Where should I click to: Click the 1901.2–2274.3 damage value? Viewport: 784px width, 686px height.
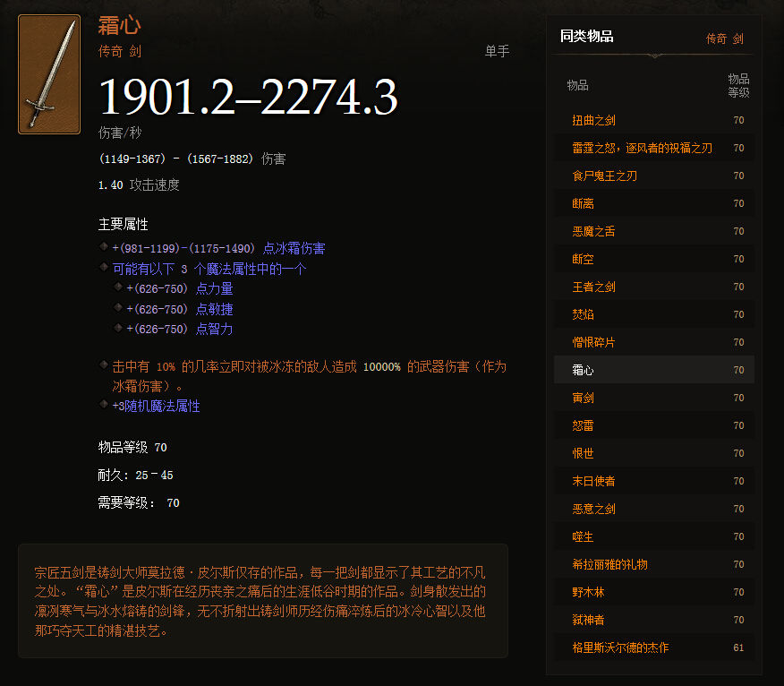(248, 96)
